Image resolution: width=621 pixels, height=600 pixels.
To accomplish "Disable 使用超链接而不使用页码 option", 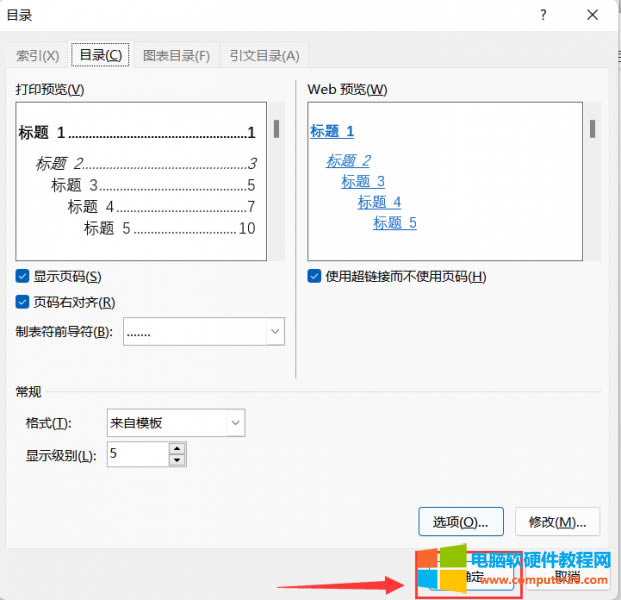I will point(315,276).
